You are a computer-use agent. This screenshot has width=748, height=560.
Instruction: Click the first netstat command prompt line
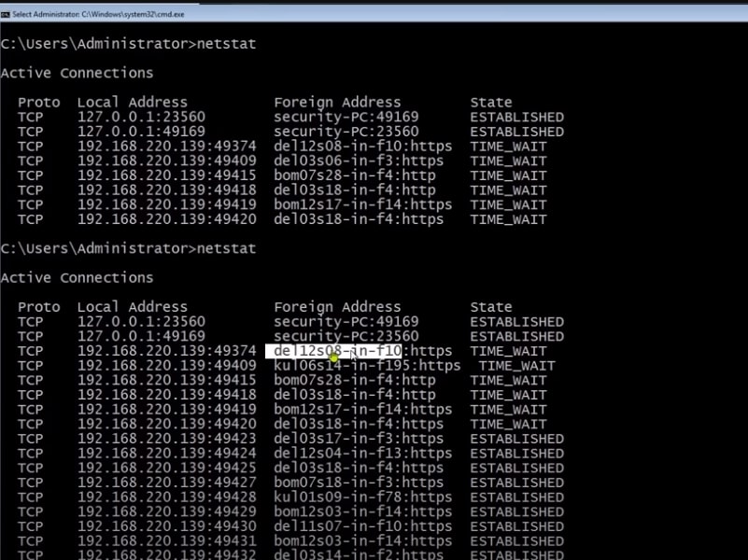coord(128,44)
